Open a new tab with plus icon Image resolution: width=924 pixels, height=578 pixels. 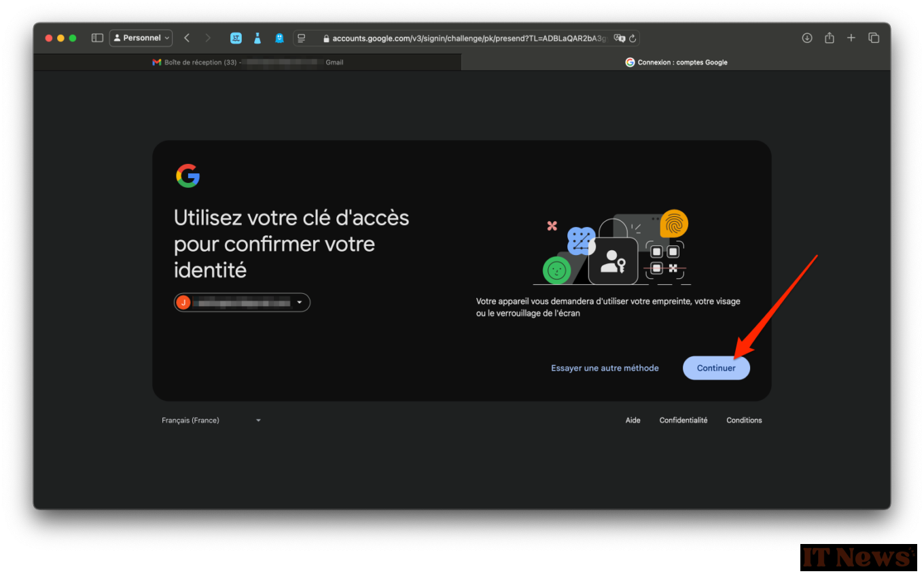[x=851, y=38]
